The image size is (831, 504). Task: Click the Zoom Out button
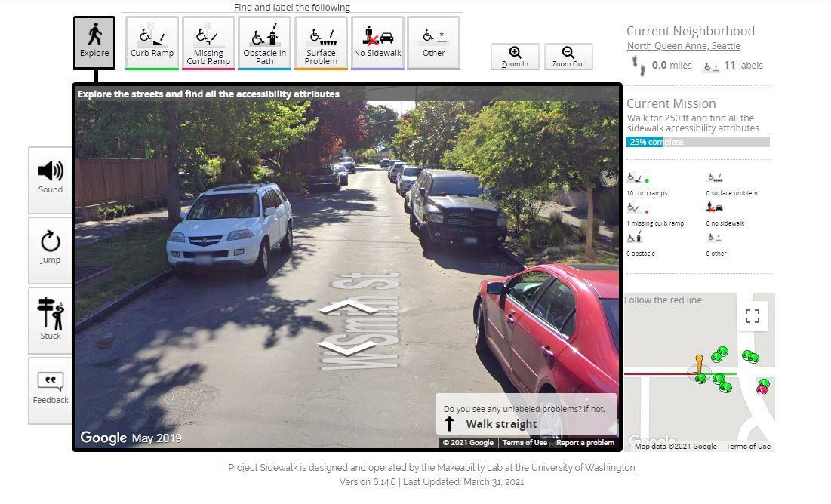pyautogui.click(x=568, y=57)
